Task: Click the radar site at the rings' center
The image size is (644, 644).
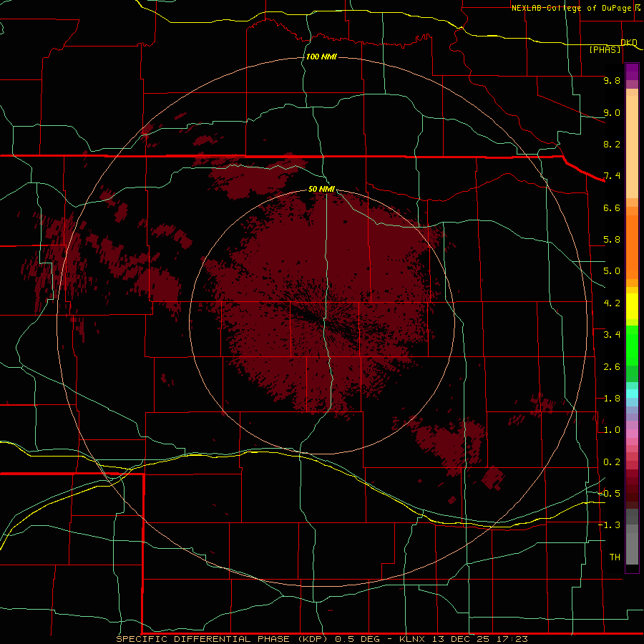Action: [323, 321]
